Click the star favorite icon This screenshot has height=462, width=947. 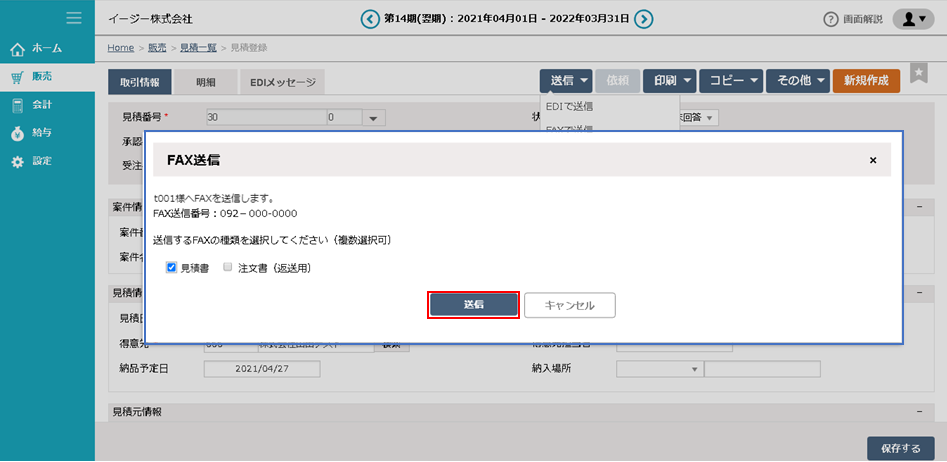click(x=918, y=75)
